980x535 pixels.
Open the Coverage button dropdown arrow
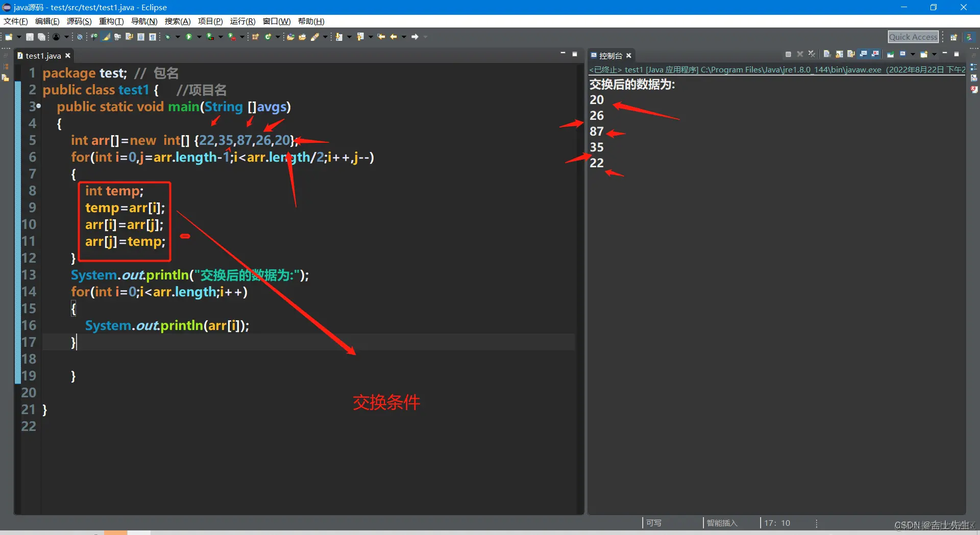[220, 37]
